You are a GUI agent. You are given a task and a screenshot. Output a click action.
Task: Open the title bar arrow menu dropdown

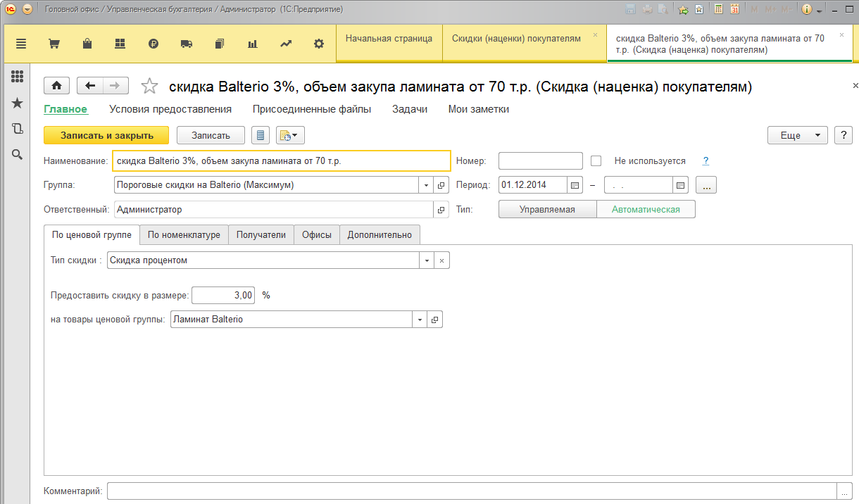(27, 9)
